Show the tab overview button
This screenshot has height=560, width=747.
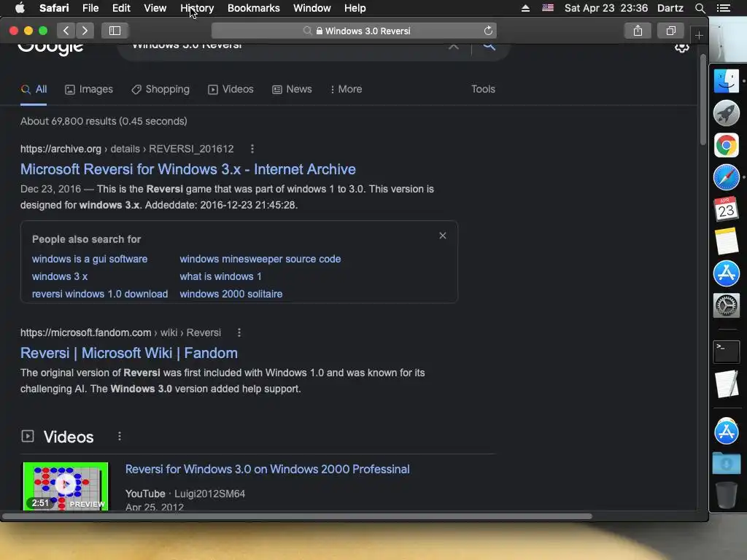[x=671, y=31]
